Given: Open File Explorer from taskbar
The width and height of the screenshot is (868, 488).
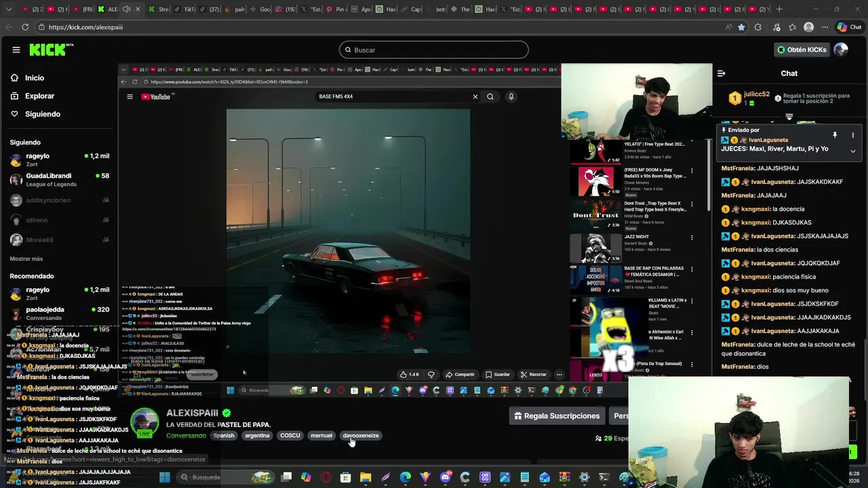Looking at the screenshot, I should pos(366,477).
